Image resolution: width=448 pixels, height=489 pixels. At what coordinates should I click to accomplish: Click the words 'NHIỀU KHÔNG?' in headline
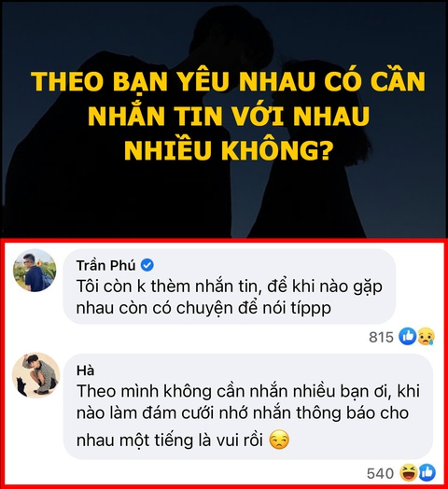point(227,150)
